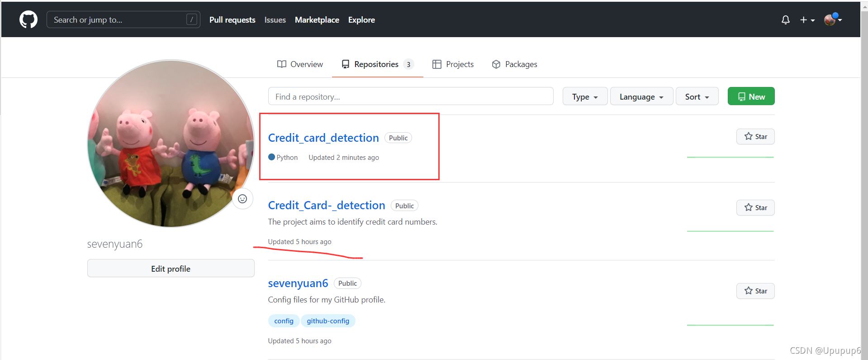Click the github-config topic tag
Image resolution: width=868 pixels, height=360 pixels.
pos(328,321)
